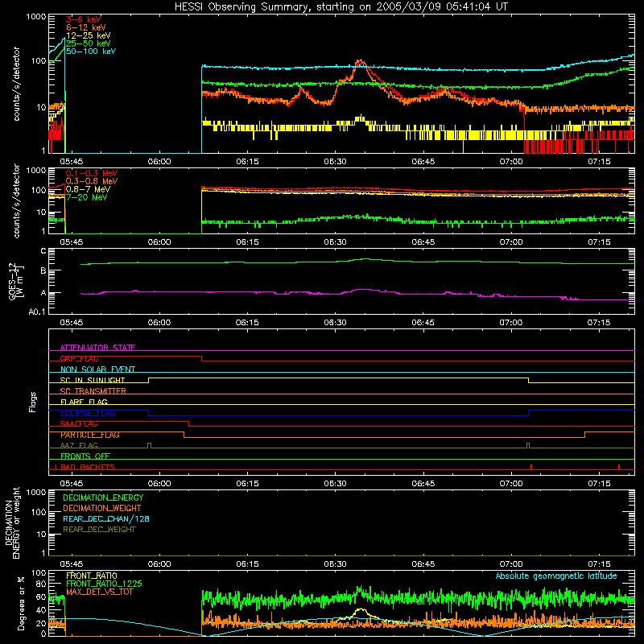The width and height of the screenshot is (644, 644).
Task: Select the 50-100 keV legend label
Action: [91, 52]
